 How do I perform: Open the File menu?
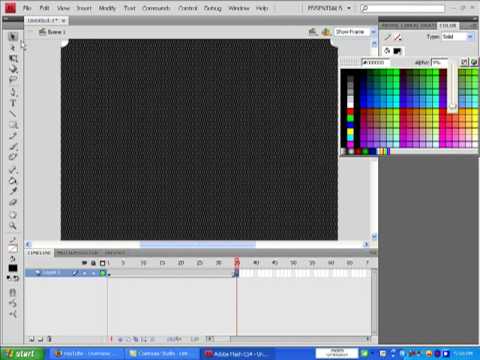27,8
